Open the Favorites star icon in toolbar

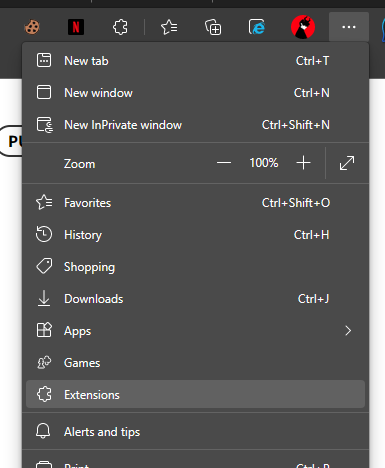169,27
